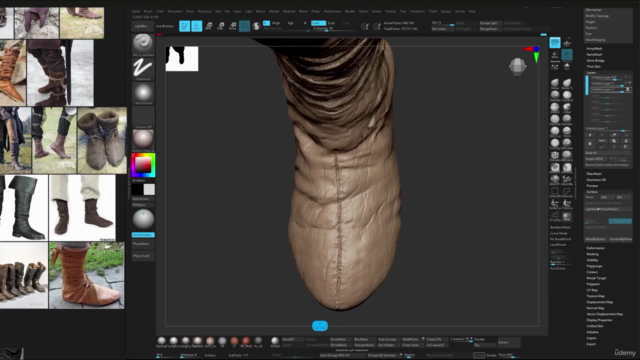Toggle Rgb paint mode
This screenshot has height=360, width=640.
point(291,23)
